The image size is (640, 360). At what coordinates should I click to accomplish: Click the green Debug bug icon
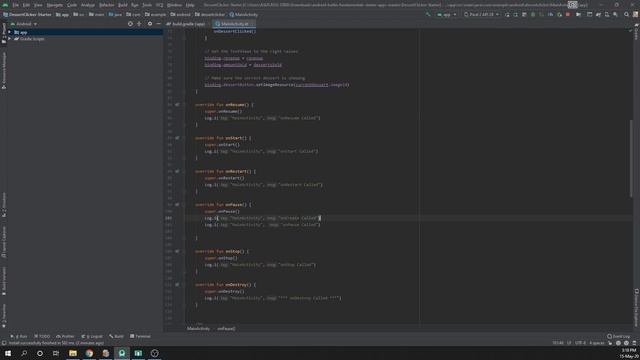click(x=533, y=14)
